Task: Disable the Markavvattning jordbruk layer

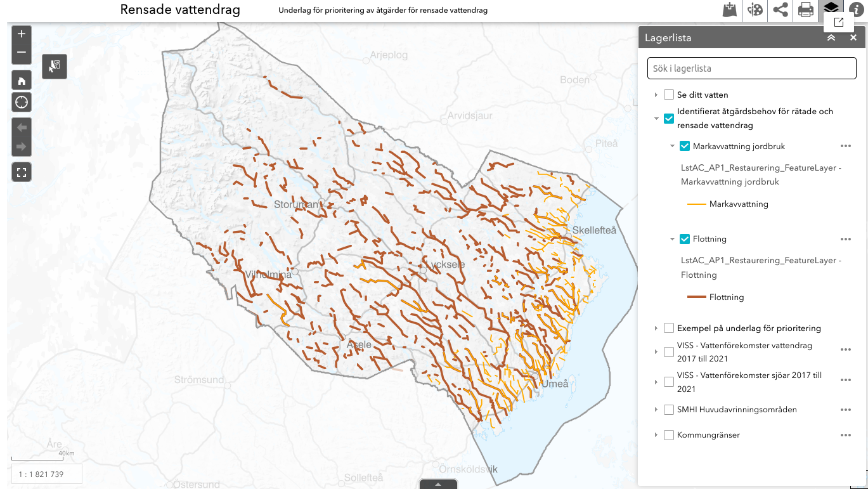Action: pyautogui.click(x=685, y=146)
